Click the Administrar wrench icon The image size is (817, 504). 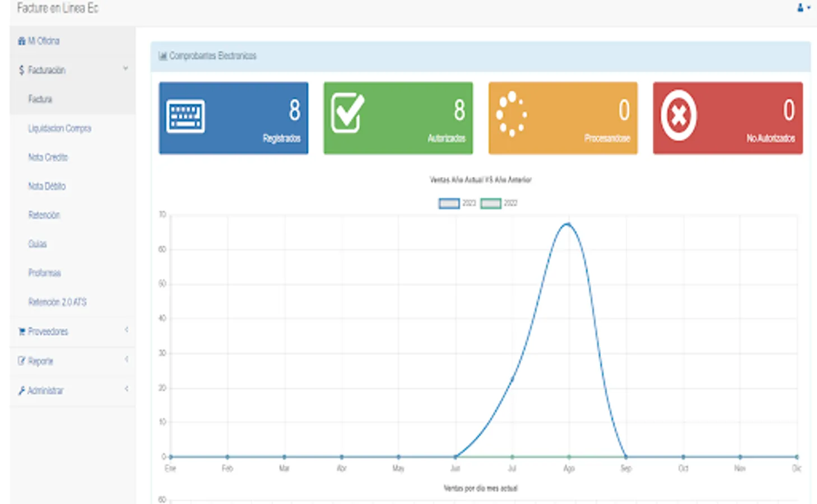coord(21,390)
